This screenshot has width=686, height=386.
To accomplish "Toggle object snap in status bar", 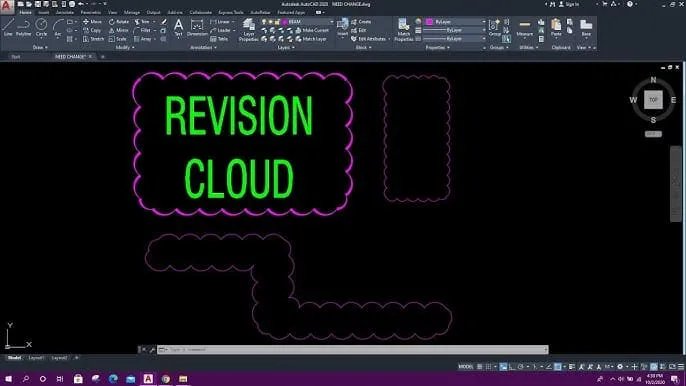I will pyautogui.click(x=557, y=367).
